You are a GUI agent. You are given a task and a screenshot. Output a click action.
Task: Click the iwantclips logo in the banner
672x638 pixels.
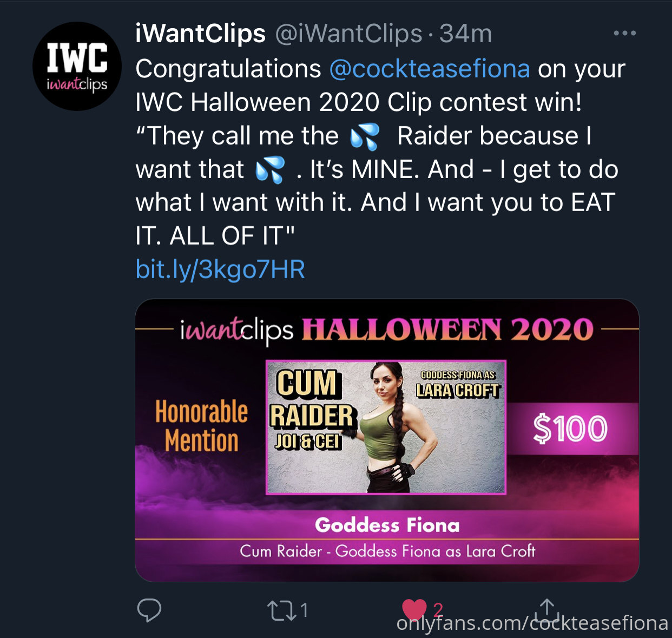tap(236, 330)
